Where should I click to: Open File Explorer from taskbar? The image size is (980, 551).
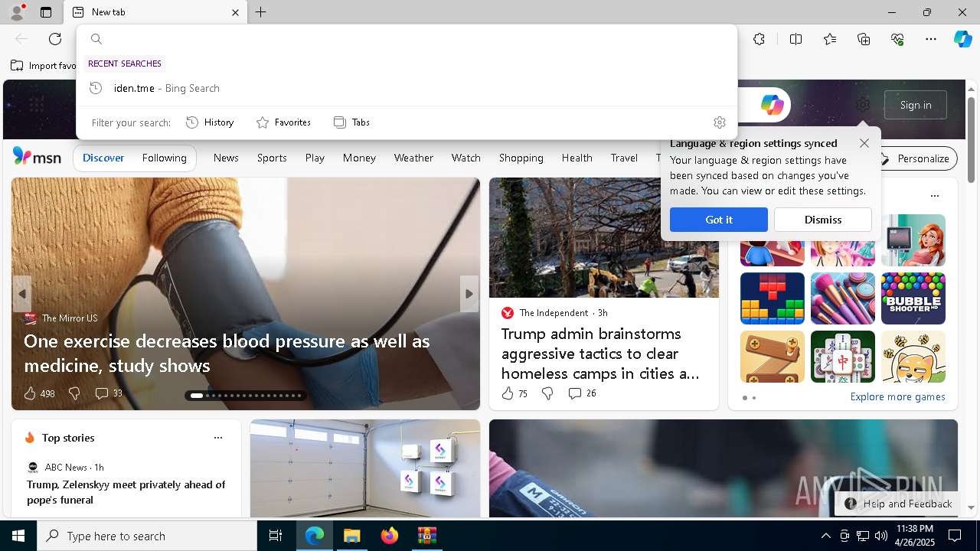coord(351,536)
